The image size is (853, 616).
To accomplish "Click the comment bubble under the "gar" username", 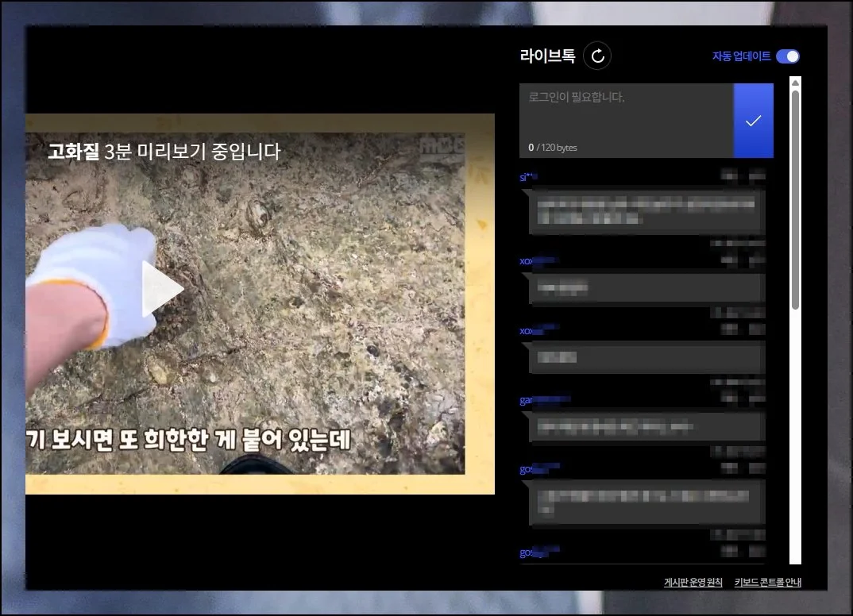I will [646, 428].
